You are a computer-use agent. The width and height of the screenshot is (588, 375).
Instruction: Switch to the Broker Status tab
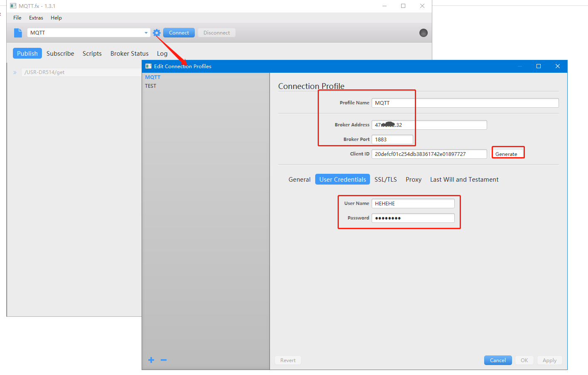point(130,53)
